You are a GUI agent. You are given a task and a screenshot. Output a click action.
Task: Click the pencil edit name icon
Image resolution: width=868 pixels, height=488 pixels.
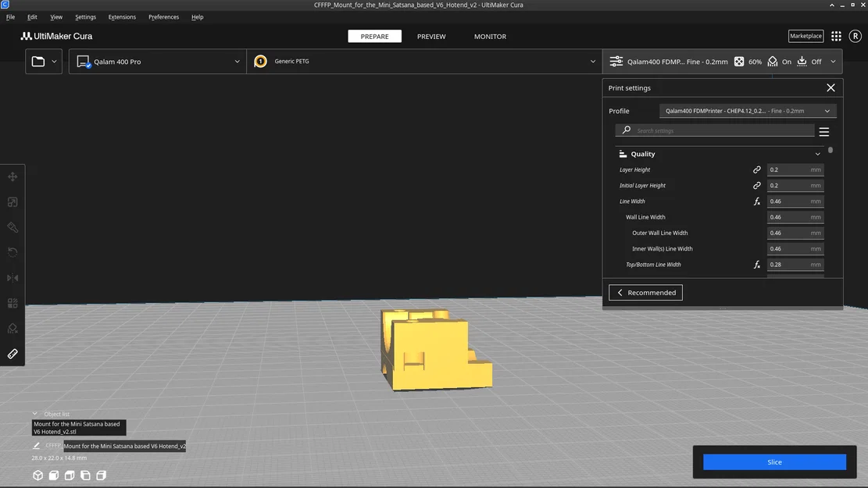(37, 446)
